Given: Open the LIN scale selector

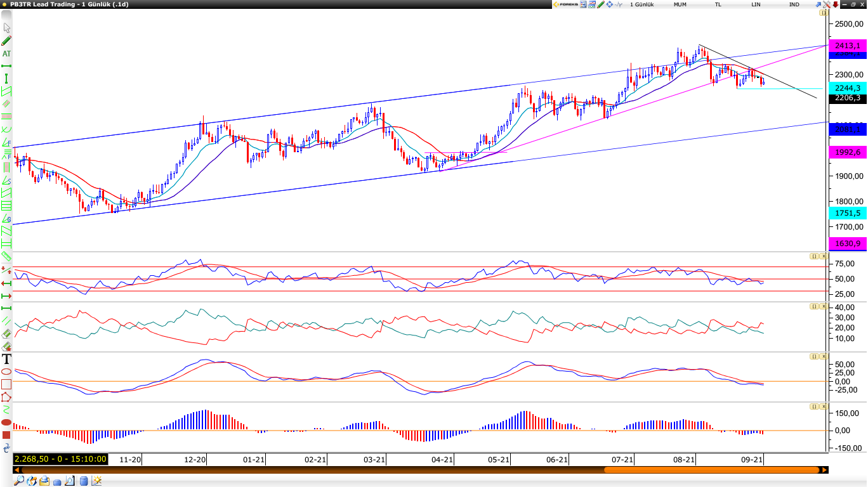Looking at the screenshot, I should 756,4.
